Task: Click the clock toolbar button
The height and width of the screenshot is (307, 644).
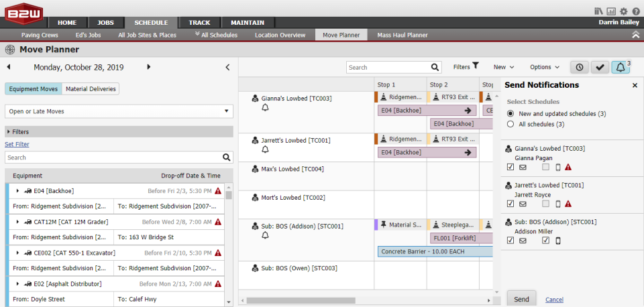Action: 580,67
